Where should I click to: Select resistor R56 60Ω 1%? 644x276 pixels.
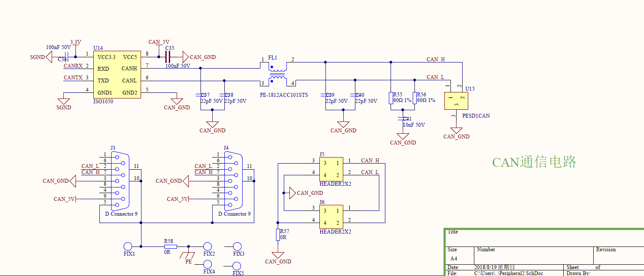click(x=414, y=98)
